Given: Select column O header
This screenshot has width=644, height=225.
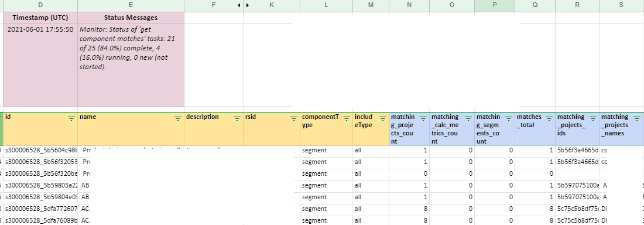Looking at the screenshot, I should [x=452, y=5].
